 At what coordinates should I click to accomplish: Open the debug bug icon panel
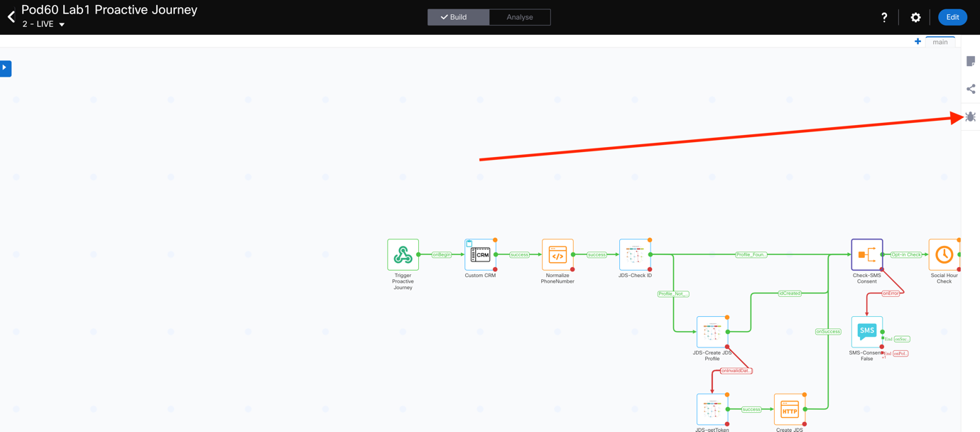click(x=970, y=117)
